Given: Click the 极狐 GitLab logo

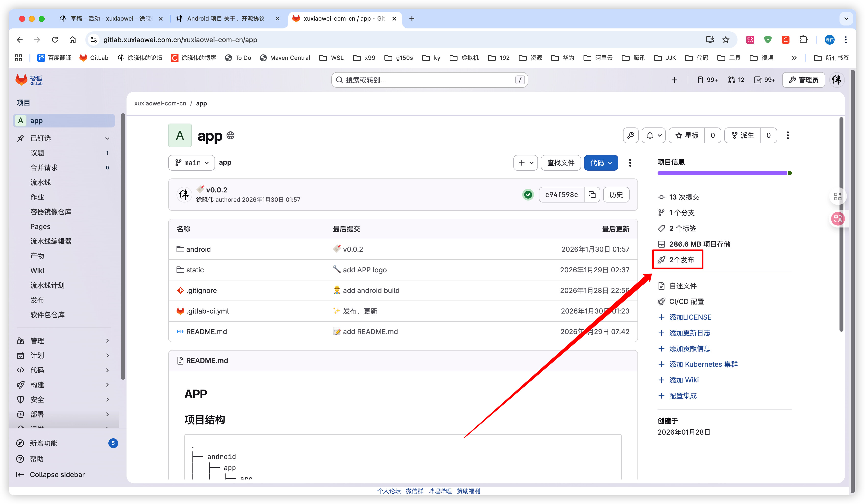Looking at the screenshot, I should pos(29,80).
